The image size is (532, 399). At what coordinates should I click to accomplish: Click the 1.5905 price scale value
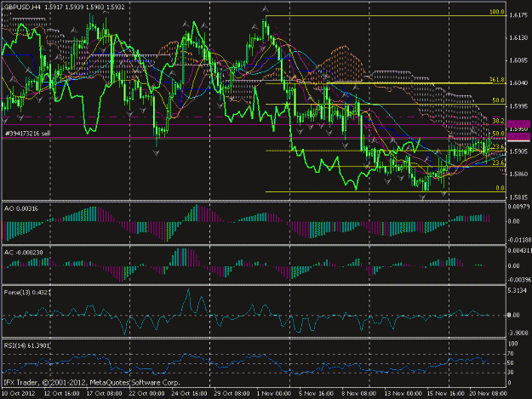point(518,152)
